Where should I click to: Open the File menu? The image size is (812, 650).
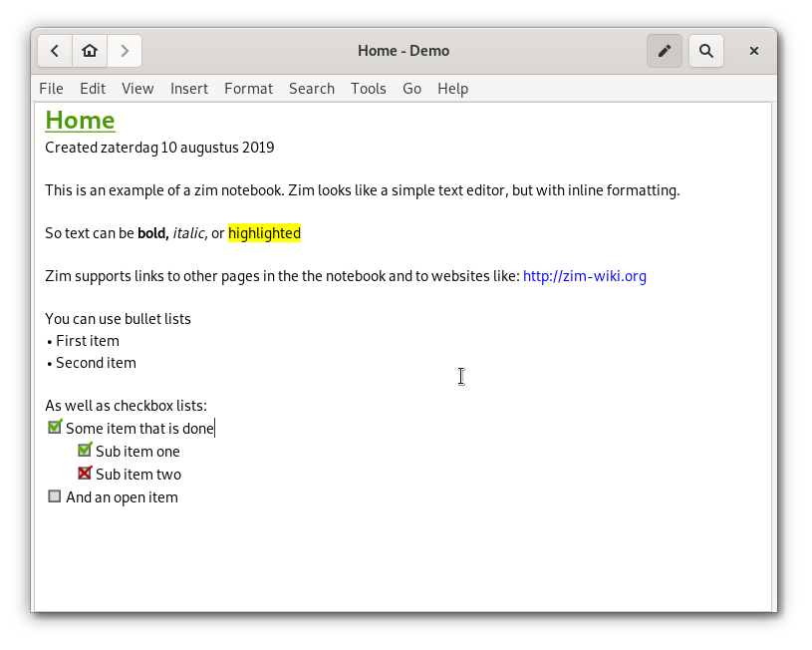point(51,89)
